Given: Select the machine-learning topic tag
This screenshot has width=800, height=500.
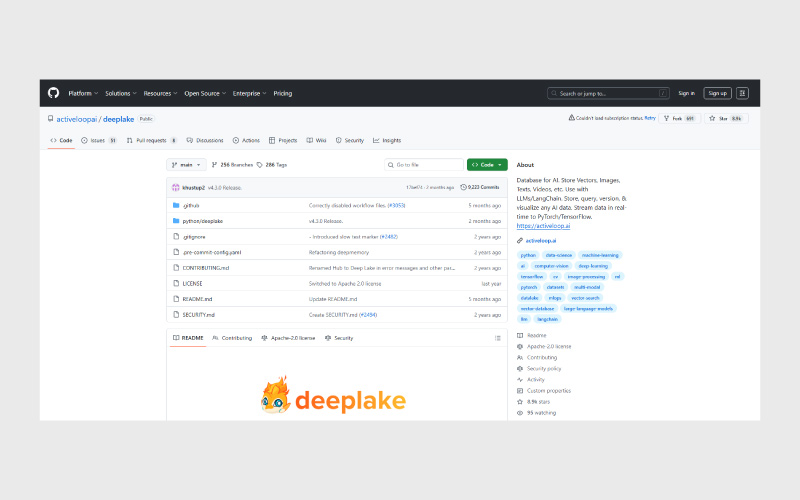Looking at the screenshot, I should point(600,255).
